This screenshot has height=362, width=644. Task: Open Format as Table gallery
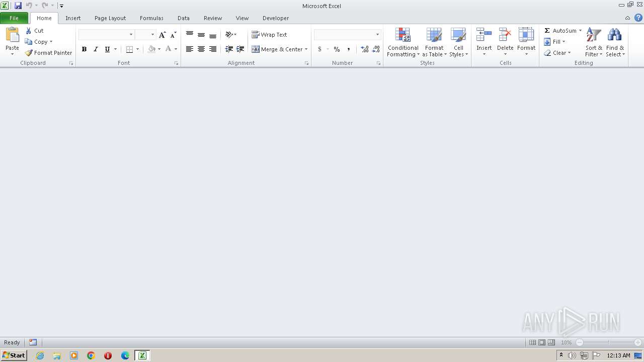point(434,42)
